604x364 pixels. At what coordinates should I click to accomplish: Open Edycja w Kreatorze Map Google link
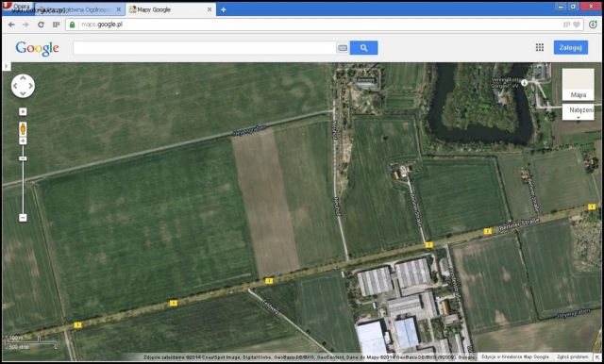(515, 357)
